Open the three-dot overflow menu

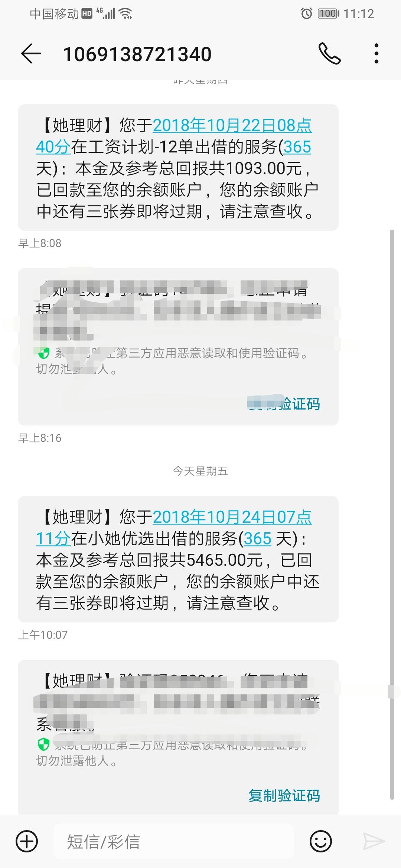[376, 54]
